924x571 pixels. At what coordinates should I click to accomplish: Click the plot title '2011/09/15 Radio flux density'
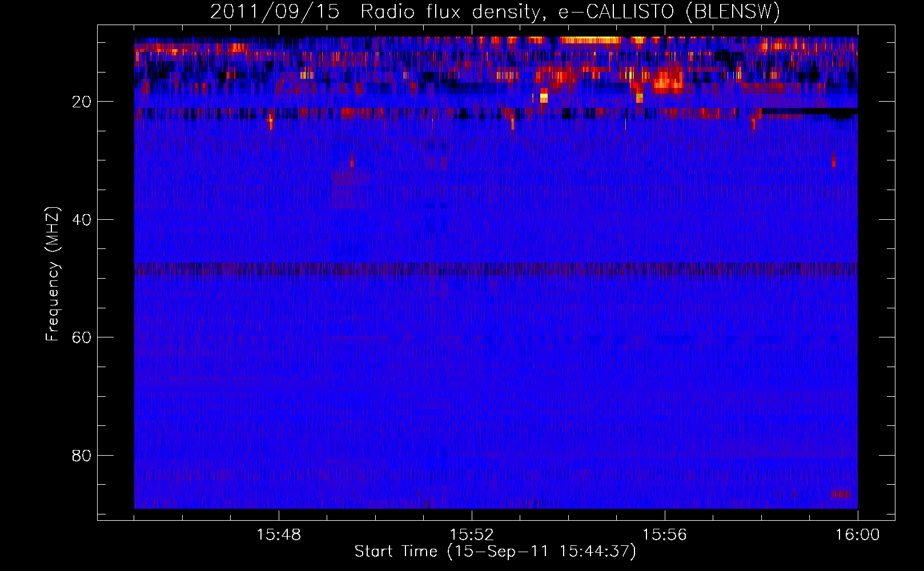495,11
